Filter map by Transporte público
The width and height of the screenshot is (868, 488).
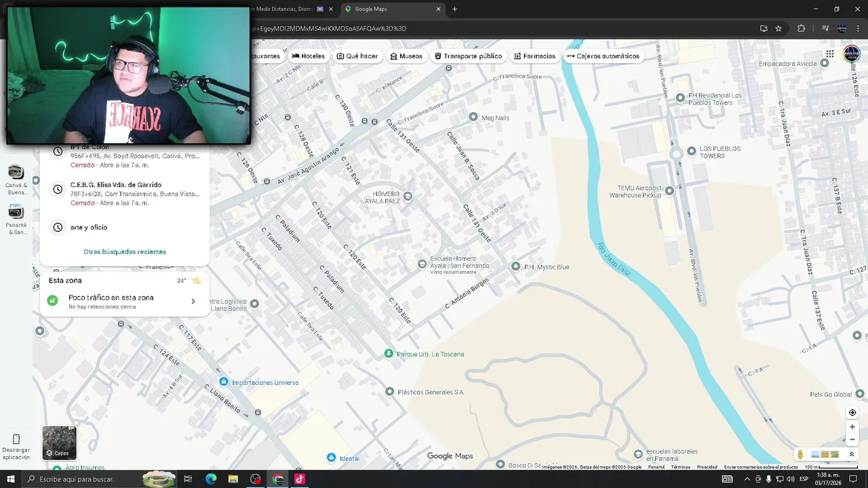pos(469,56)
